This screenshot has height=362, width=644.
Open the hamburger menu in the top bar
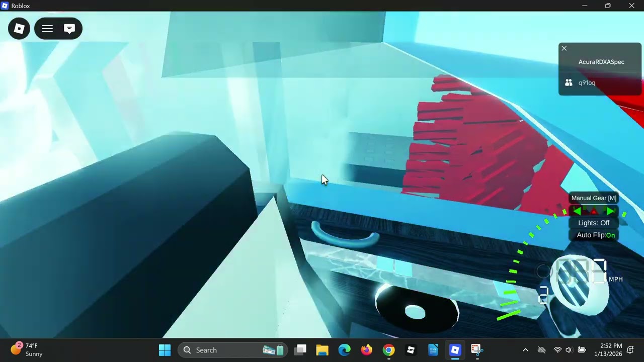tap(47, 29)
